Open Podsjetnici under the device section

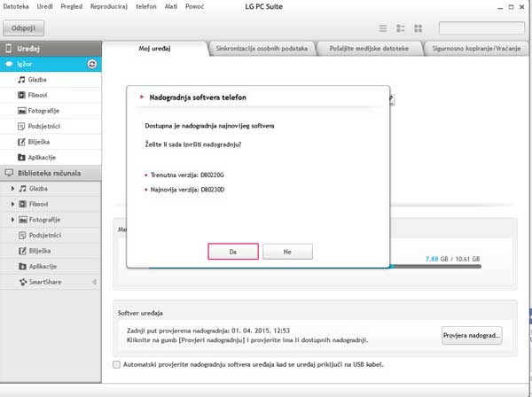51,127
